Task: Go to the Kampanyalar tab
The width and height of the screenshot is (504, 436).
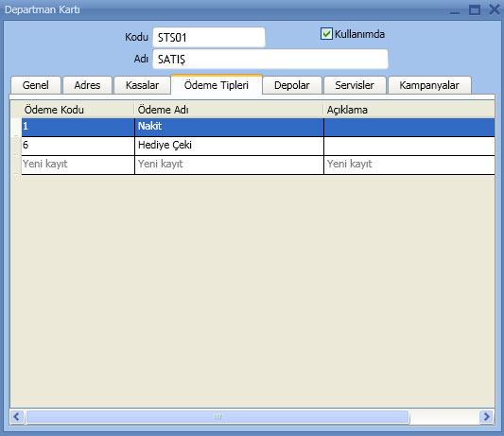Action: [429, 85]
